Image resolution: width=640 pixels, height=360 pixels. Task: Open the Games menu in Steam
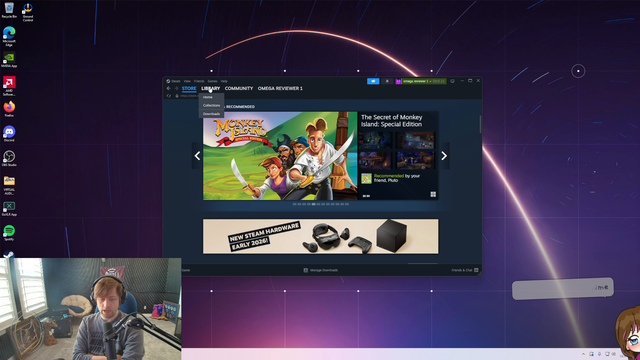tap(212, 81)
